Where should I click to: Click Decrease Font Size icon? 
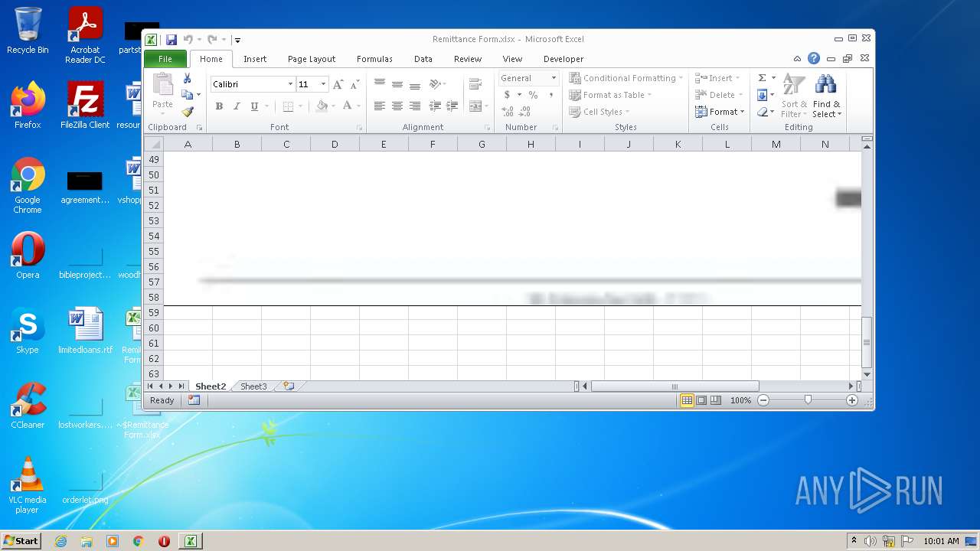click(354, 84)
